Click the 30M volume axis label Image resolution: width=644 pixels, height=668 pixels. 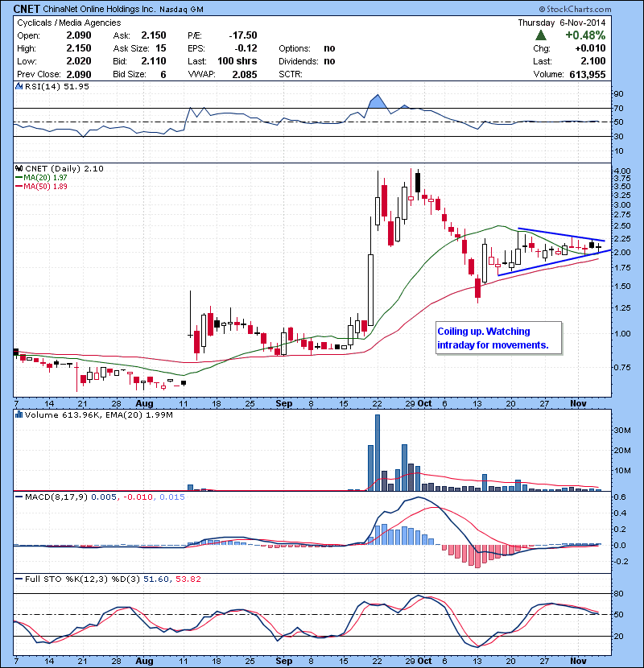(622, 431)
